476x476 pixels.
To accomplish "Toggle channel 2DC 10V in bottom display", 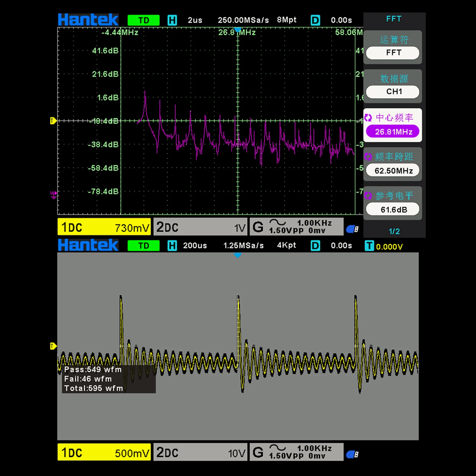I will tap(200, 452).
